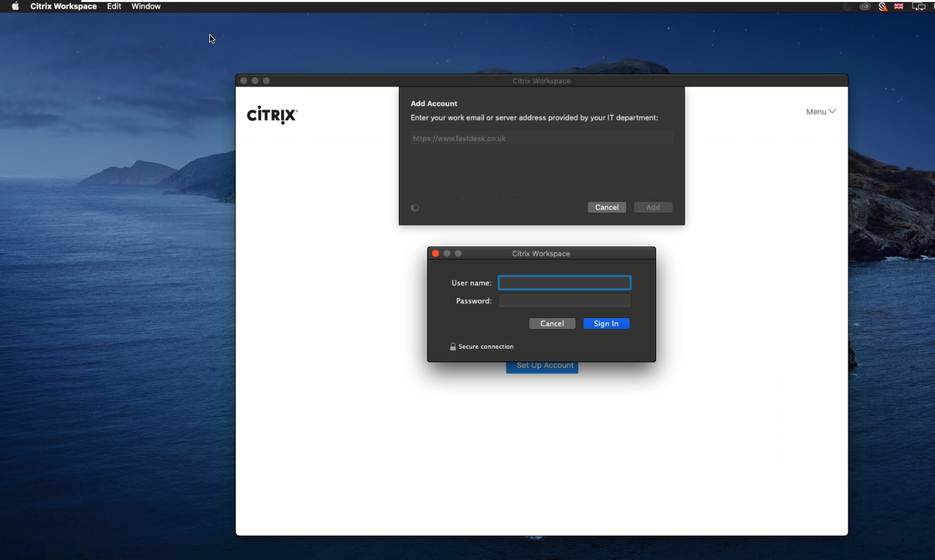Click the British flag input source icon
This screenshot has width=935, height=560.
899,7
